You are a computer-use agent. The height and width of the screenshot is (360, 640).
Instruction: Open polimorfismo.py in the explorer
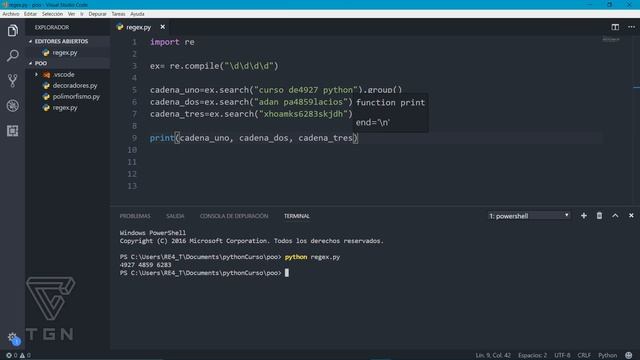(76, 97)
